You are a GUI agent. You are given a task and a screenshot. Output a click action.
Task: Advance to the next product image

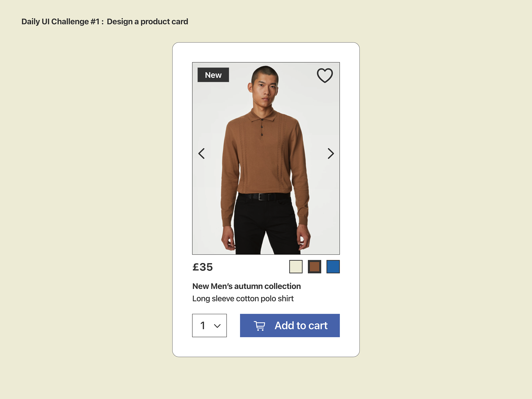point(331,154)
